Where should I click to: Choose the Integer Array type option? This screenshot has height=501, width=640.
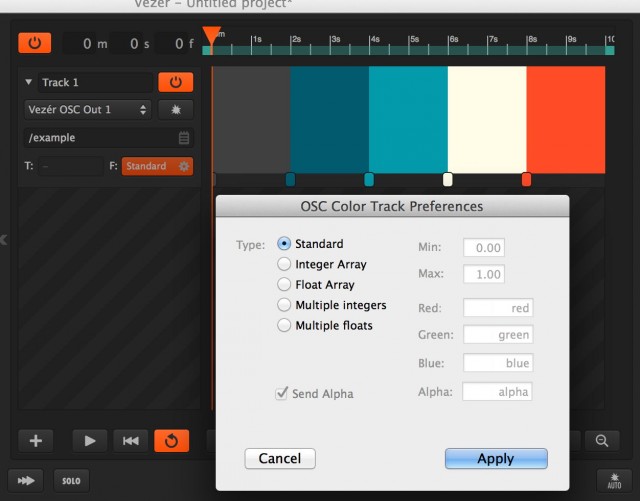pyautogui.click(x=284, y=265)
